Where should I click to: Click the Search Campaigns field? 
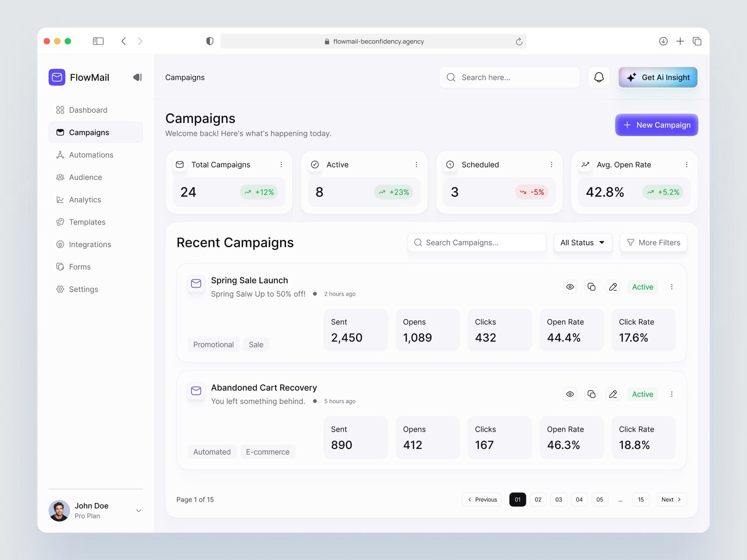(x=477, y=243)
